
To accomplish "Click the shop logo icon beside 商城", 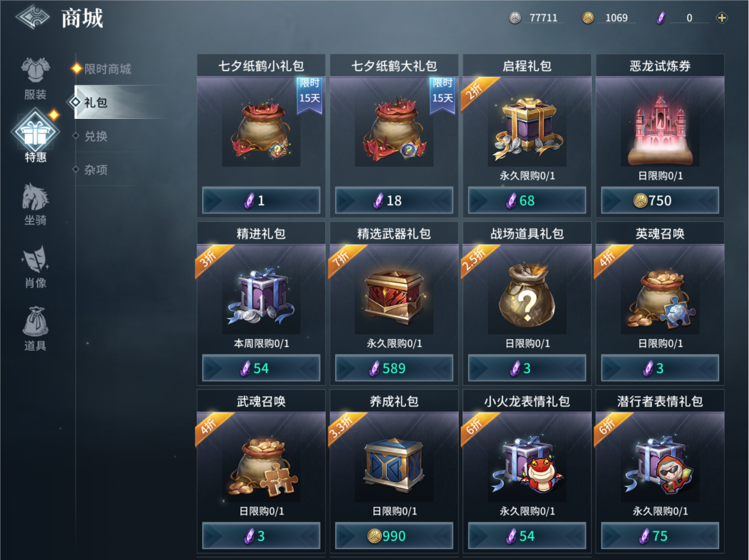I will point(33,17).
